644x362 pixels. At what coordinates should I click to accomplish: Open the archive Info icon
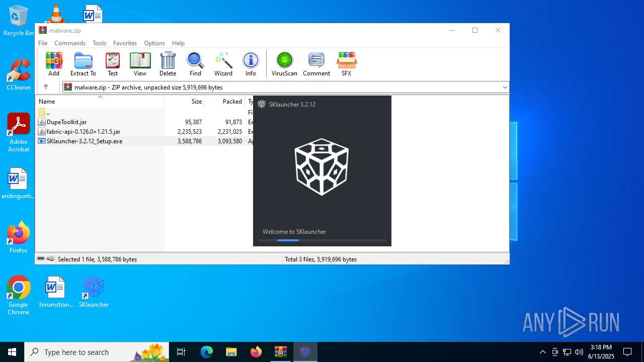point(251,64)
